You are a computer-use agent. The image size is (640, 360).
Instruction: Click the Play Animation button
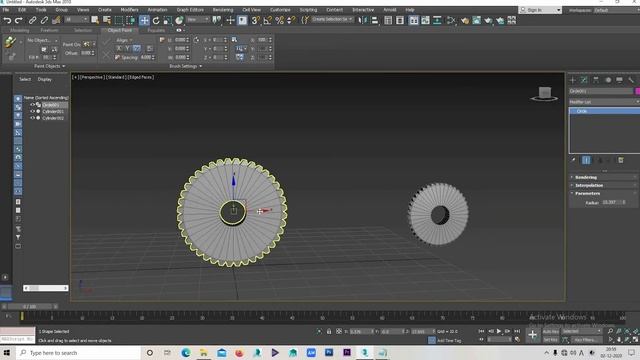pos(498,331)
